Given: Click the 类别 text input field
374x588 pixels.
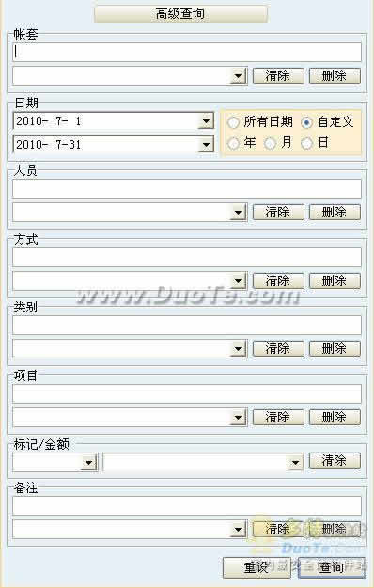Looking at the screenshot, I should (187, 326).
